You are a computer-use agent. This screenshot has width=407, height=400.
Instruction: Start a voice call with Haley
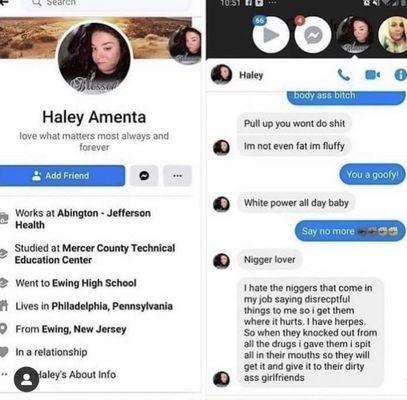(x=344, y=75)
